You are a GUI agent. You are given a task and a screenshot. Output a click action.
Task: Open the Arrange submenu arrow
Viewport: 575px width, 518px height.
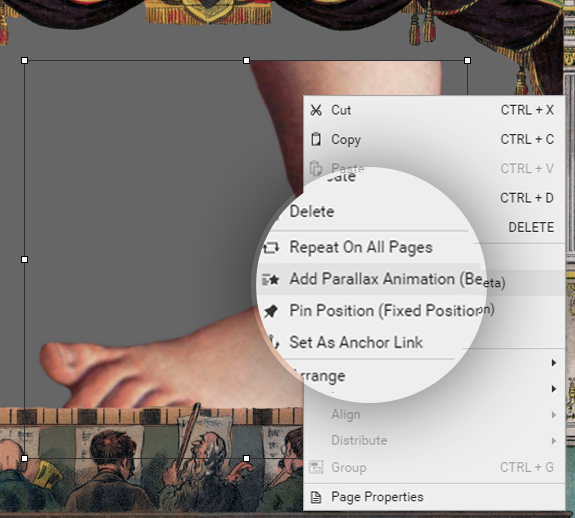(554, 363)
